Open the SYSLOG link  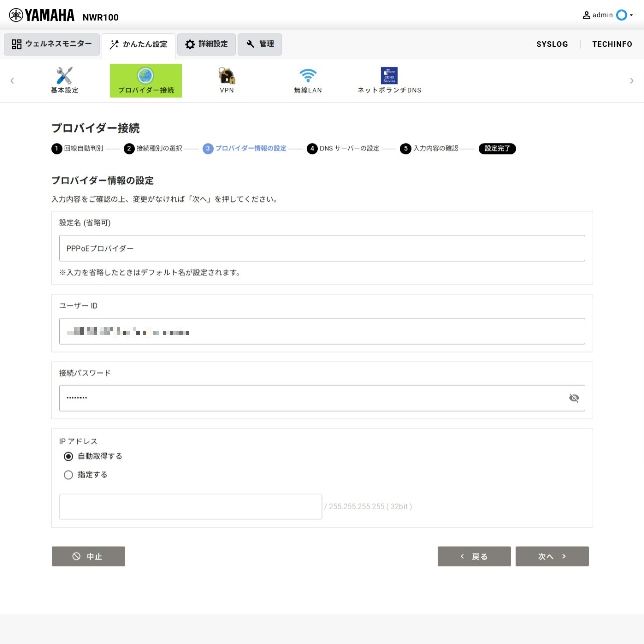click(x=552, y=44)
